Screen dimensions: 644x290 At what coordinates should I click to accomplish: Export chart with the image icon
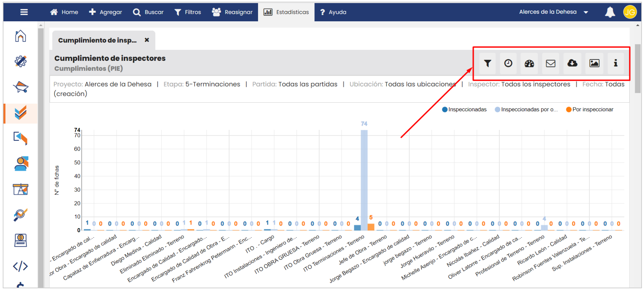594,63
